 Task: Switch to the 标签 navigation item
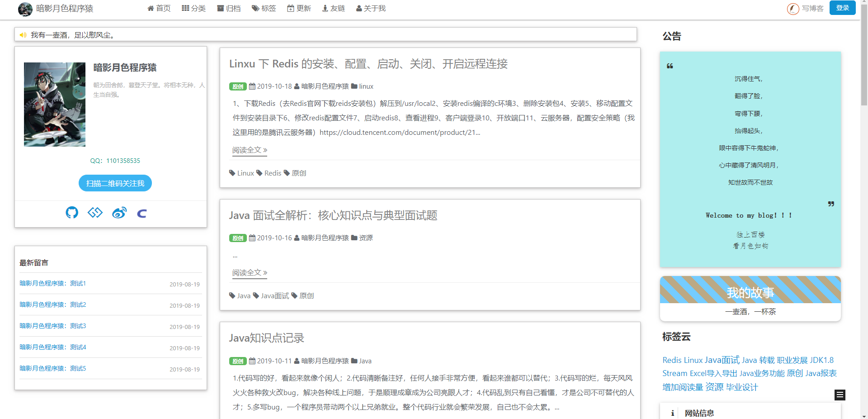coord(264,8)
